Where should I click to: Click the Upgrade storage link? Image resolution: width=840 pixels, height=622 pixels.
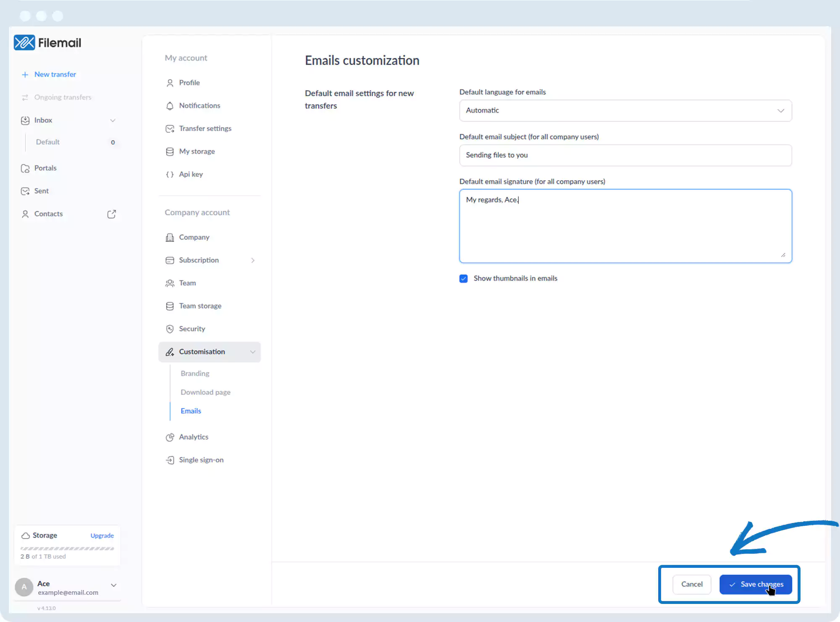(x=102, y=535)
